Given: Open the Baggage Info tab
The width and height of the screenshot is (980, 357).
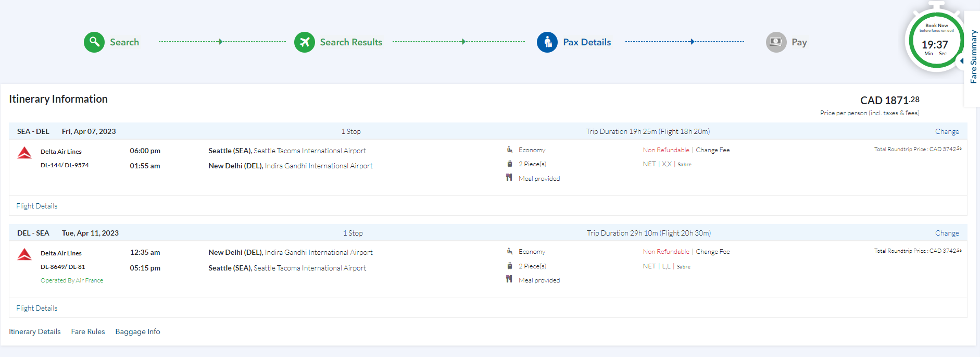Looking at the screenshot, I should (138, 331).
